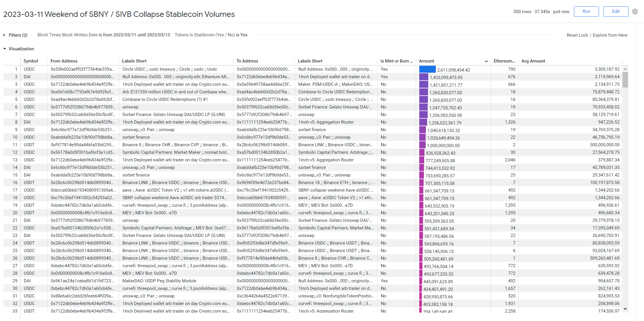The height and width of the screenshot is (321, 644).
Task: Collapse the Visualization section
Action: coord(19,49)
